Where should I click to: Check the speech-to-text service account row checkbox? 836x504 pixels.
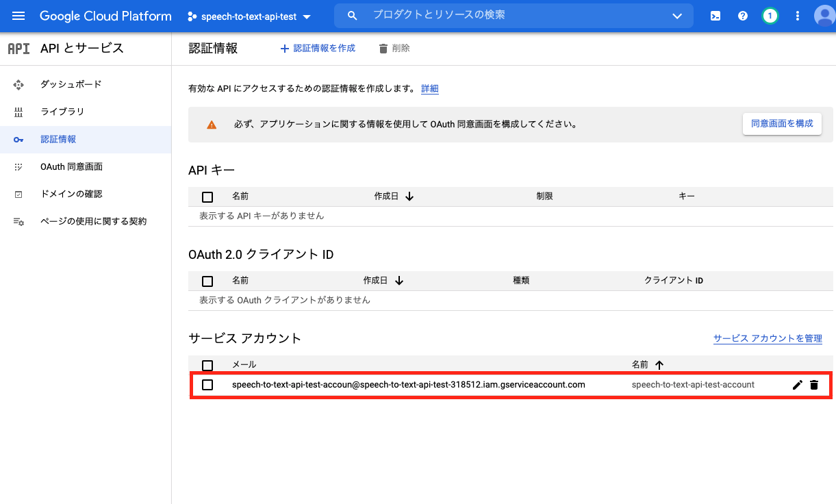tap(208, 384)
